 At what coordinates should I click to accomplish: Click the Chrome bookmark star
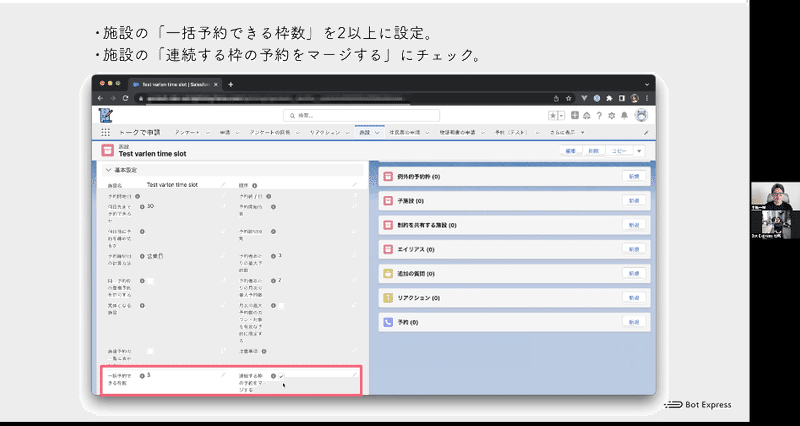point(568,98)
